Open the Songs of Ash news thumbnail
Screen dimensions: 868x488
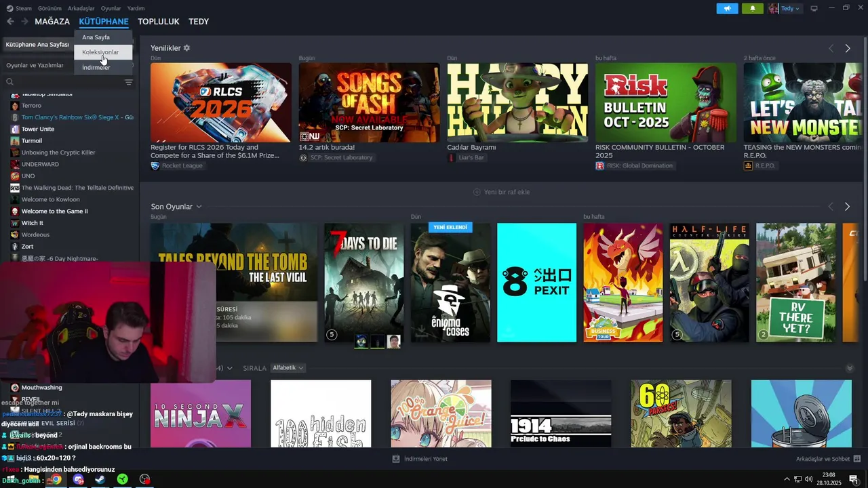[x=369, y=102]
